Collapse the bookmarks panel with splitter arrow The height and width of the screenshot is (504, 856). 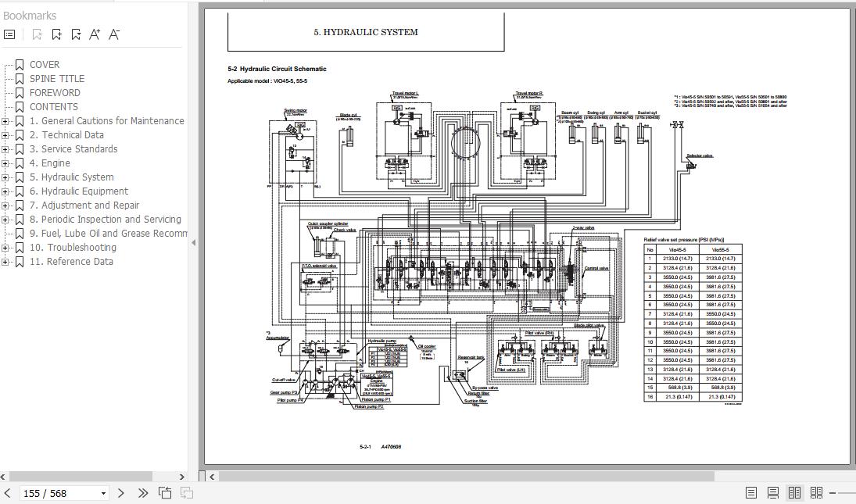[193, 242]
